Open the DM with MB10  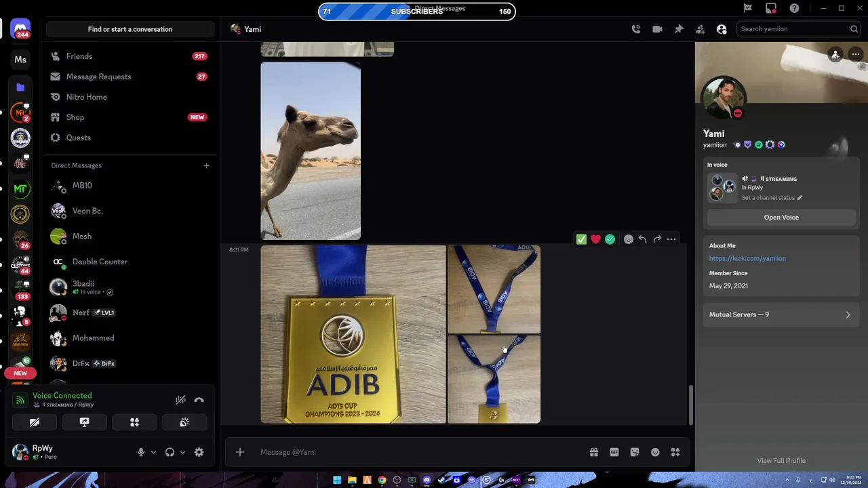130,186
